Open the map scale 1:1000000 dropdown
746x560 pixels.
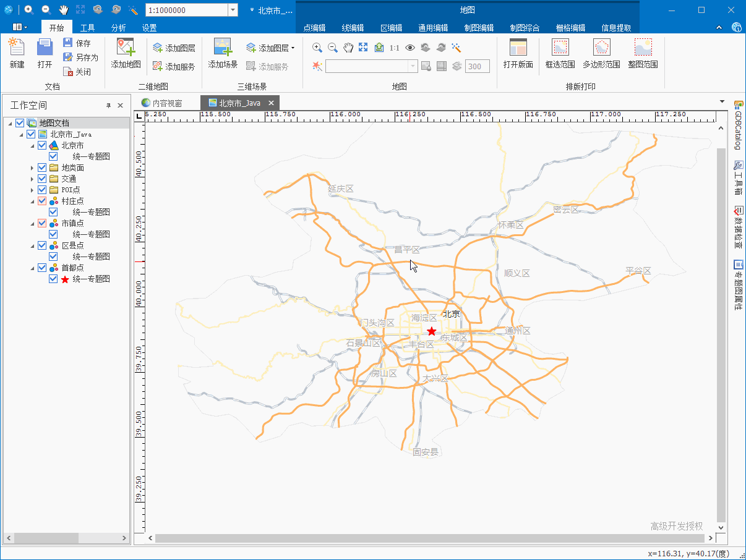[233, 11]
